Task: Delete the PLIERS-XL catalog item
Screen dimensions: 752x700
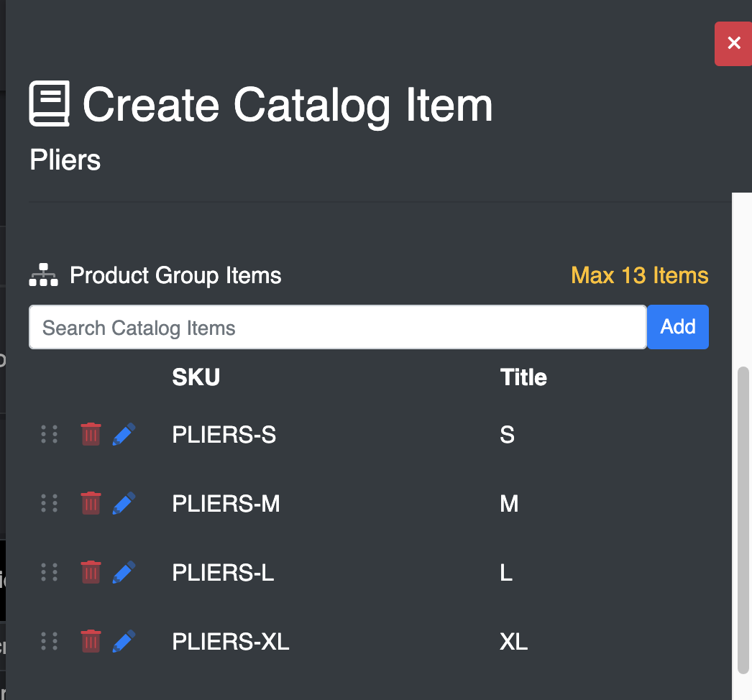Action: [x=91, y=641]
